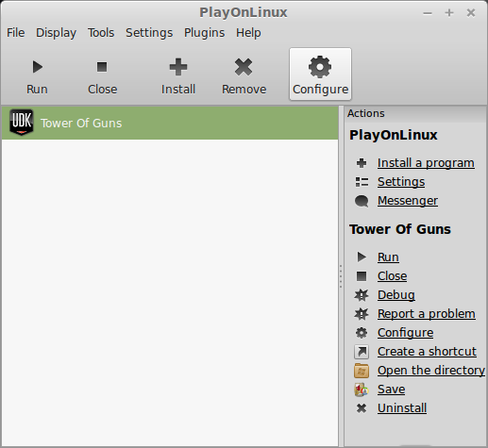This screenshot has width=488, height=448.
Task: Select the Tower Of Guns list entry
Action: point(170,123)
